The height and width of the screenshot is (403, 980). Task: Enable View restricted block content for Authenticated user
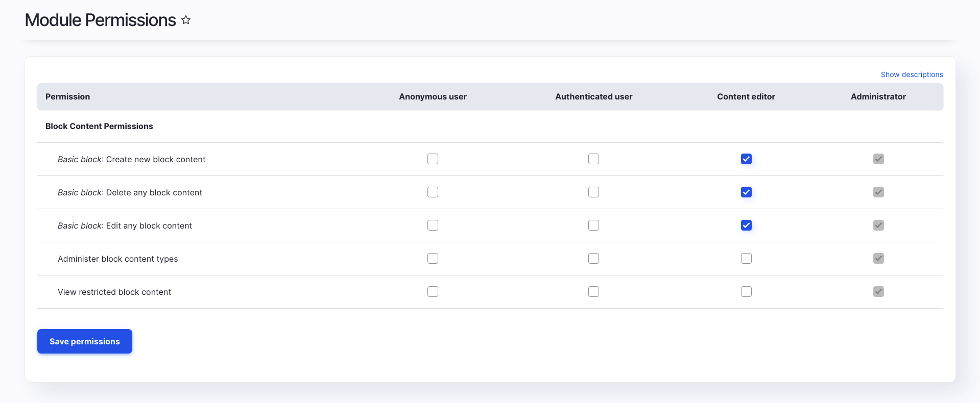tap(593, 292)
